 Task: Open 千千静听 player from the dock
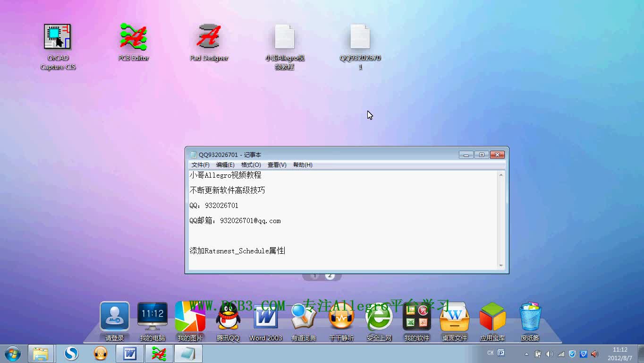coord(341,321)
